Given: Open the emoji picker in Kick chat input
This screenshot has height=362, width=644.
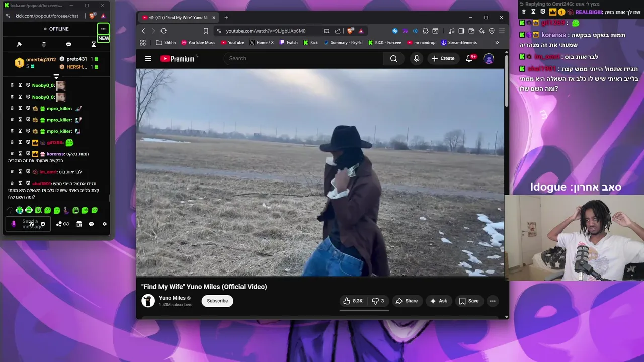Looking at the screenshot, I should pyautogui.click(x=43, y=224).
